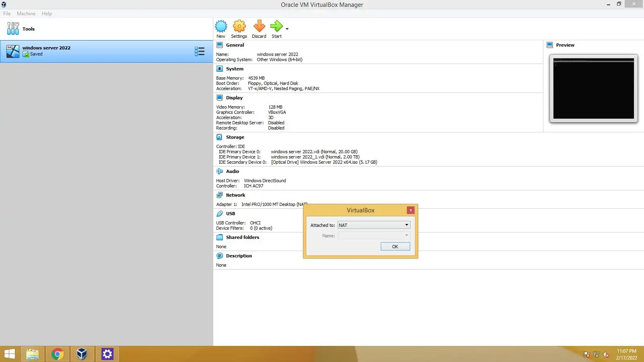Viewport: 644px width, 362px height.
Task: Click the Audio section speaker icon
Action: point(220,171)
